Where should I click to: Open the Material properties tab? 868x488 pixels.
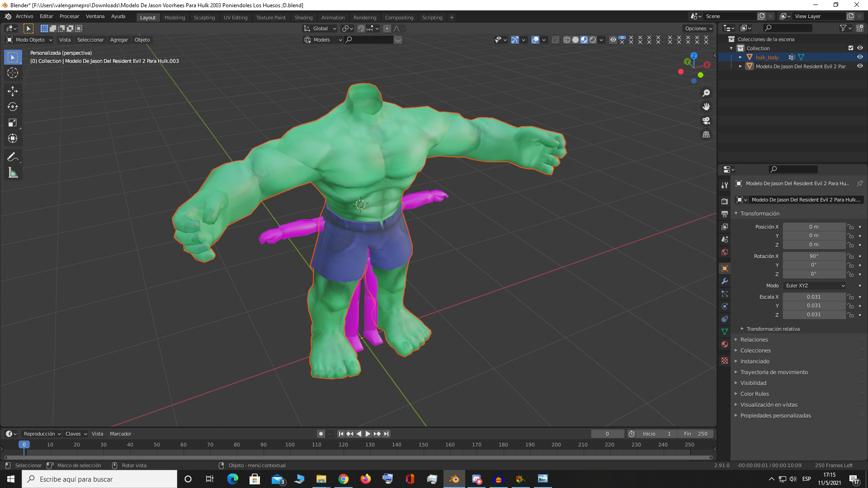(x=725, y=344)
